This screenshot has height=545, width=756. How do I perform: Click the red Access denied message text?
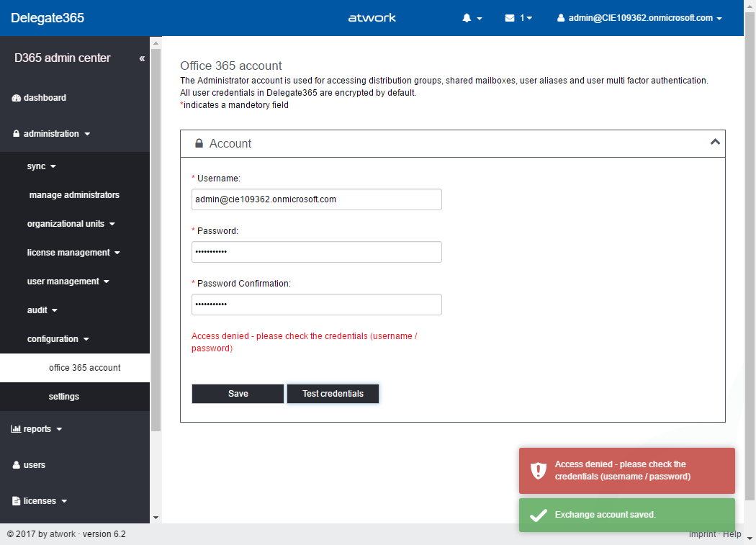(305, 342)
